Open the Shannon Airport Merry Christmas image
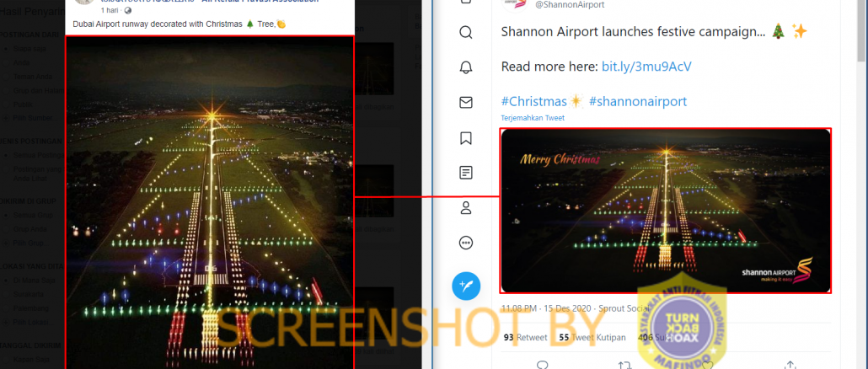The height and width of the screenshot is (369, 868). (666, 211)
